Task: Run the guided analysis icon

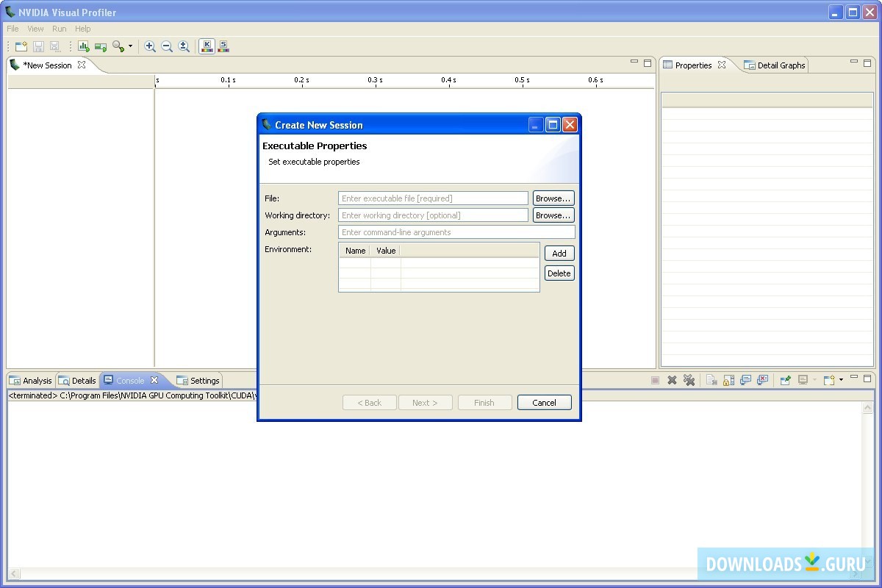Action: click(x=84, y=46)
